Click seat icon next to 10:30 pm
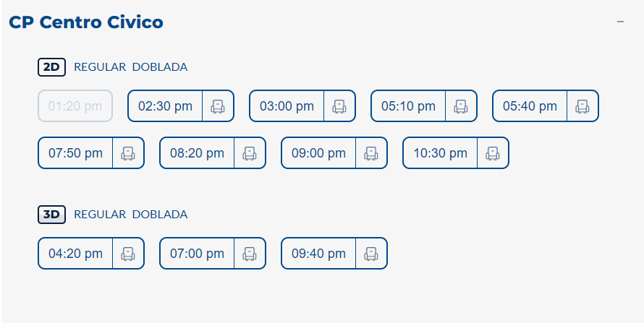Image resolution: width=644 pixels, height=323 pixels. (x=493, y=152)
